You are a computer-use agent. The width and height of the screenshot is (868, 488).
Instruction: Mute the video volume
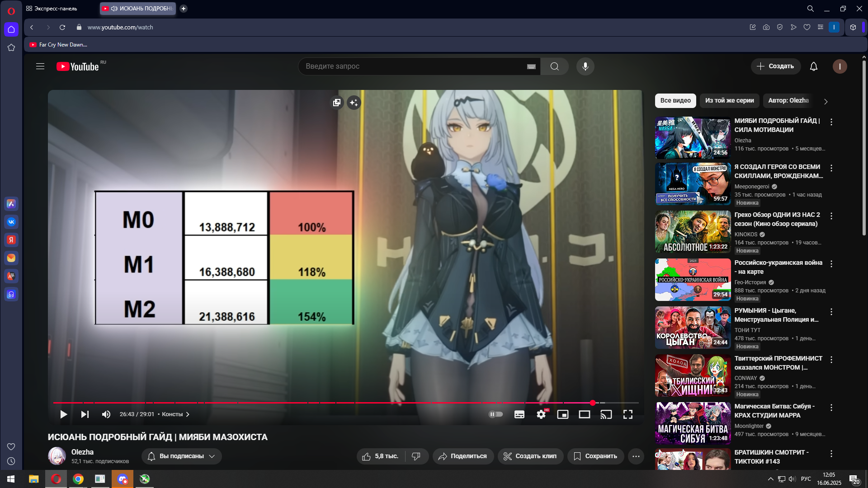[x=106, y=414]
